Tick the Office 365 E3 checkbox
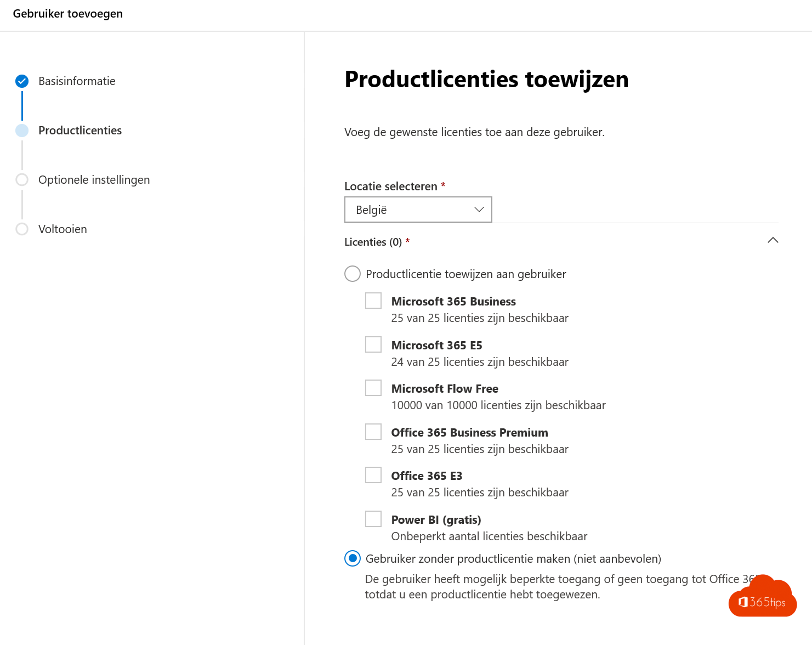Viewport: 812px width, 645px height. pos(373,475)
